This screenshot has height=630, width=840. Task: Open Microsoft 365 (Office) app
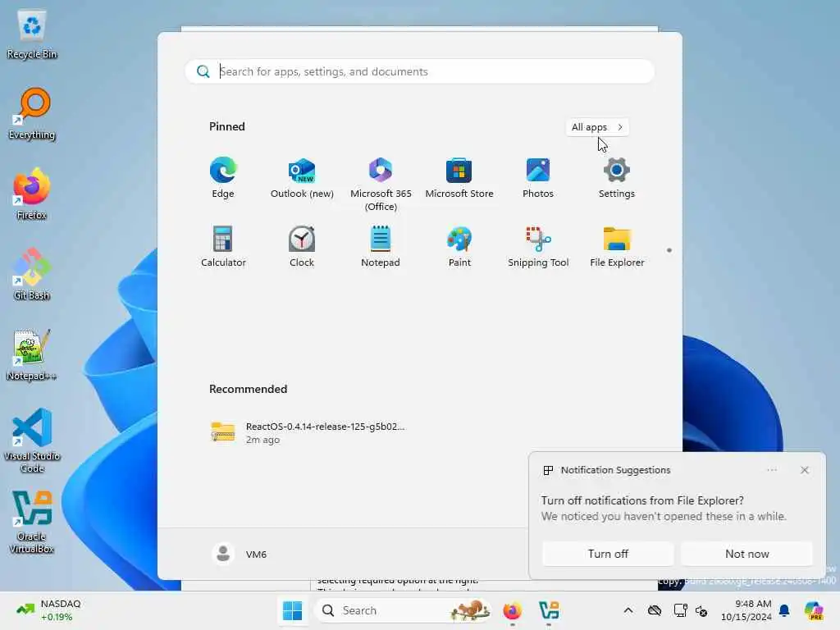[381, 185]
